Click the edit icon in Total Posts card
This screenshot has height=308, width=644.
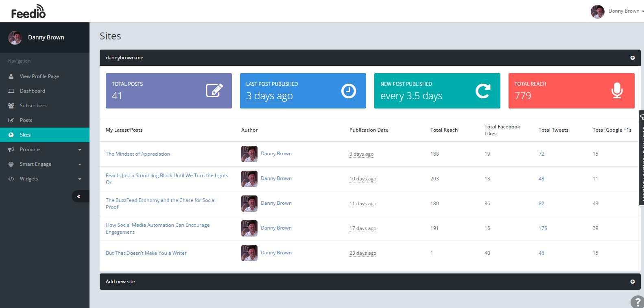coord(214,90)
